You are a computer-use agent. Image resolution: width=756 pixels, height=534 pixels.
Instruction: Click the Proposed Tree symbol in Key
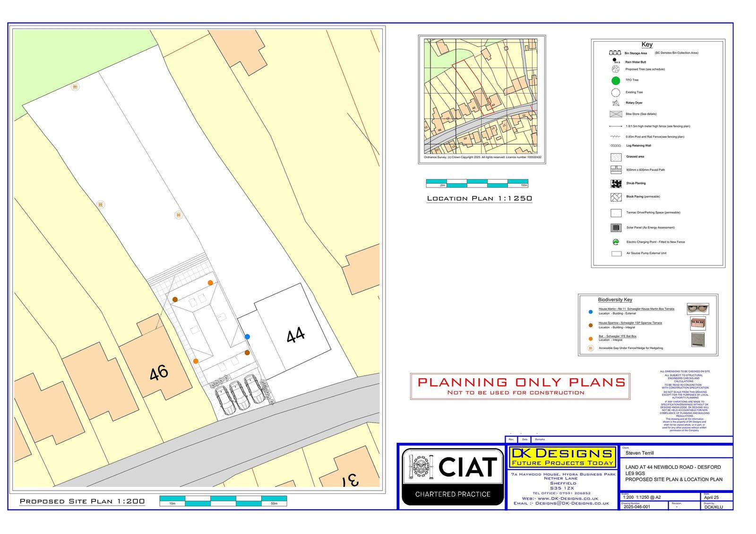point(615,69)
